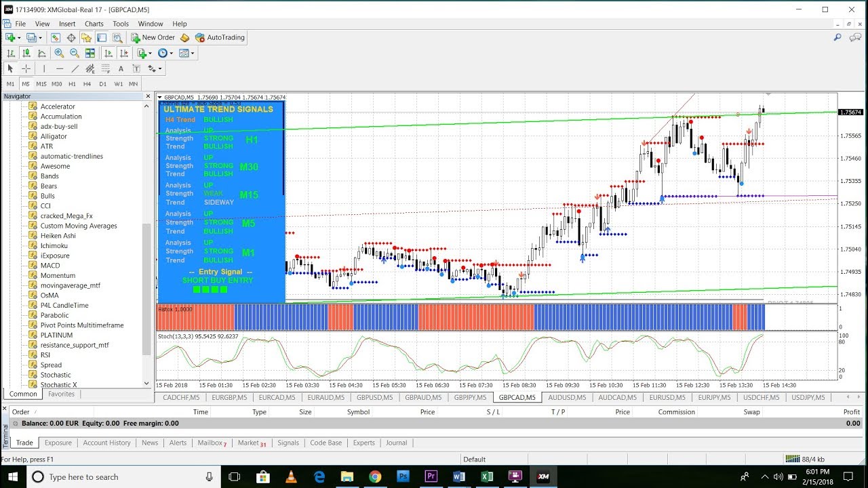
Task: Switch chart to Candlesticks type
Action: 26,53
